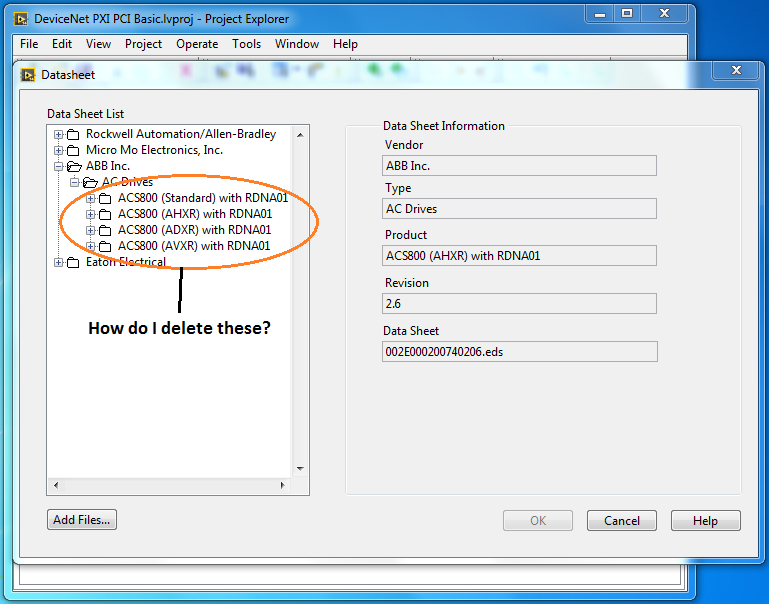This screenshot has width=769, height=604.
Task: Select ACS800 (Standard) with RDNA01
Action: pyautogui.click(x=203, y=198)
